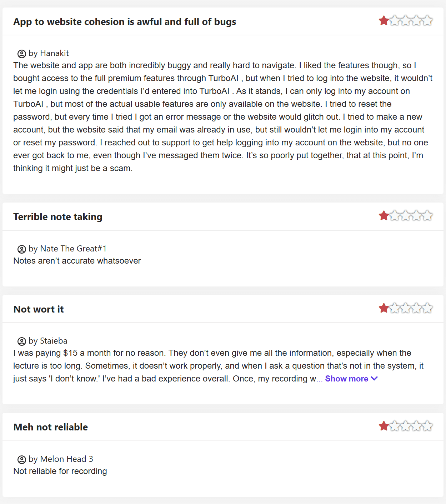Viewport: 446px width, 504px height.
Task: Click the Not reliable for recording review text
Action: pyautogui.click(x=60, y=471)
